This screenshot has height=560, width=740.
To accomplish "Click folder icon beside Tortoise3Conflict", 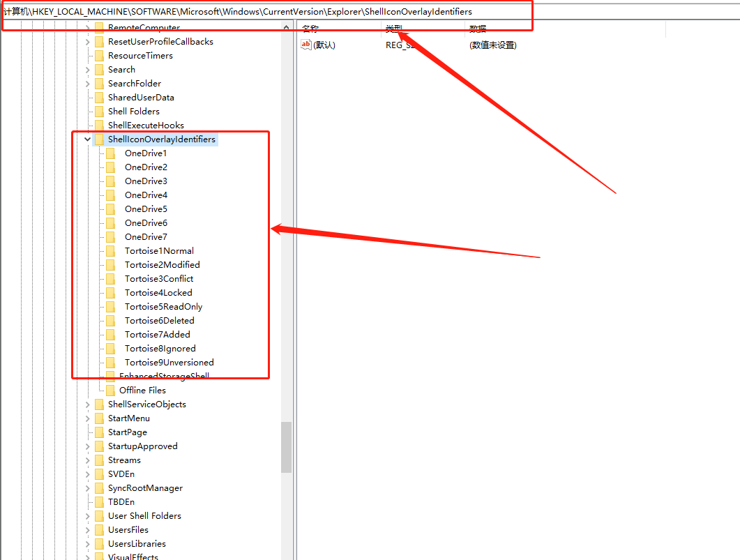I will tap(110, 279).
